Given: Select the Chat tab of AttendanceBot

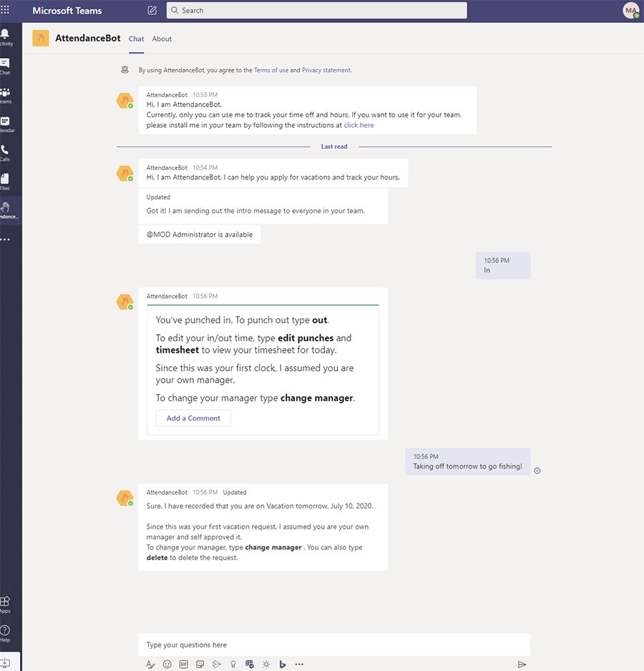Looking at the screenshot, I should (x=136, y=39).
